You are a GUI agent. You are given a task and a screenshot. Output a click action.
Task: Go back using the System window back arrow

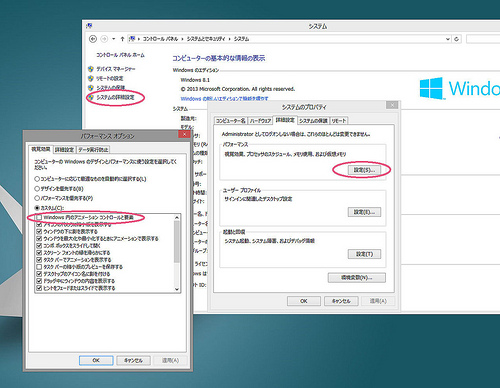pos(93,39)
